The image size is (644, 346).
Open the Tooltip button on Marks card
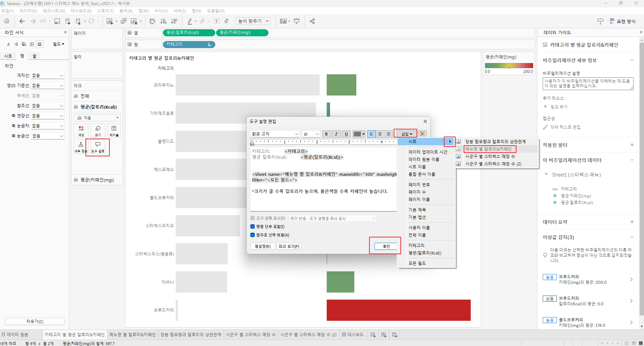pos(98,147)
